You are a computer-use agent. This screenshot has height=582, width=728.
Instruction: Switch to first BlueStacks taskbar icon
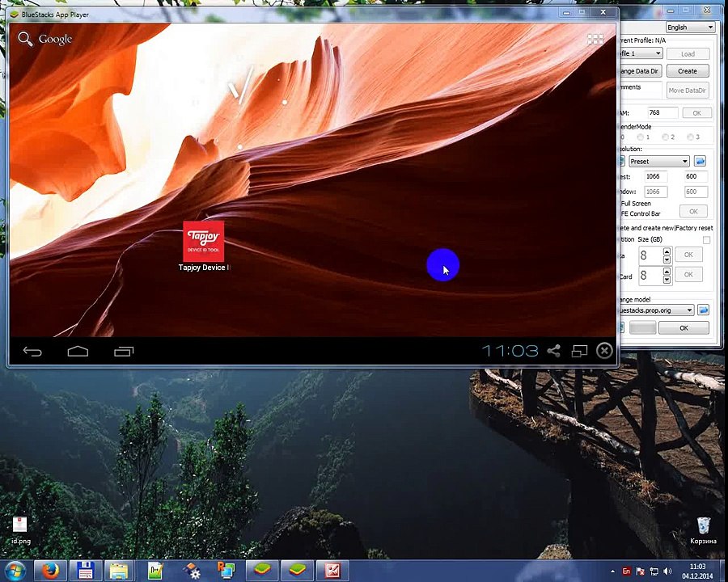[x=262, y=571]
